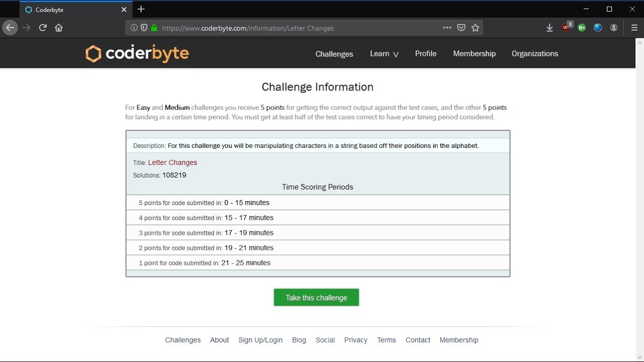644x362 pixels.
Task: Open Sign Up/Login footer link
Action: pos(261,340)
